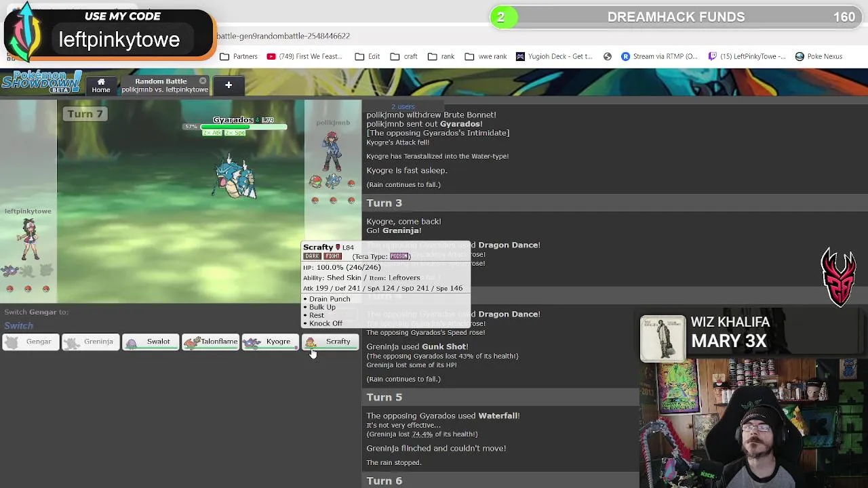Click the 2× Atk boost badge

pyautogui.click(x=213, y=133)
